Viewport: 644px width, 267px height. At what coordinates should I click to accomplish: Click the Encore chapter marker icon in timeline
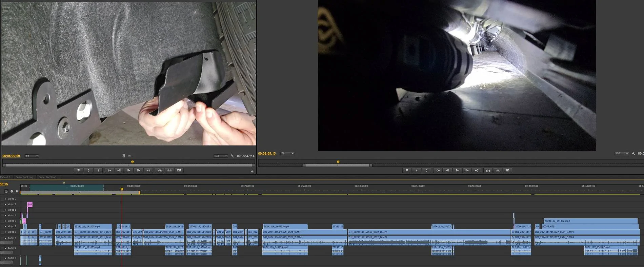pos(12,192)
